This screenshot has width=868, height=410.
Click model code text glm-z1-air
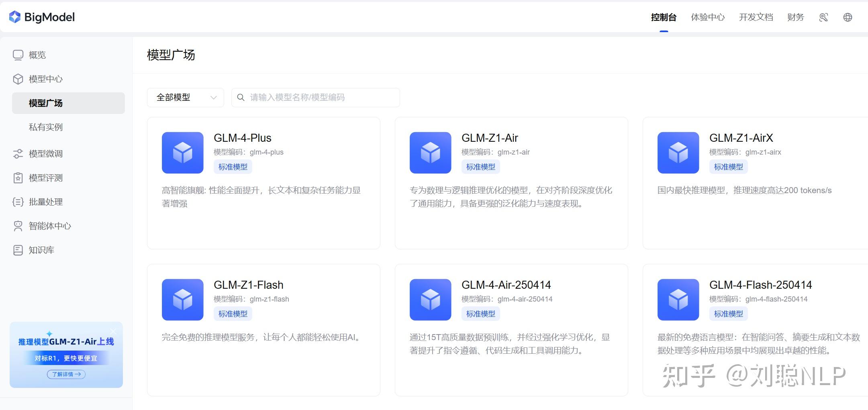[x=514, y=152]
